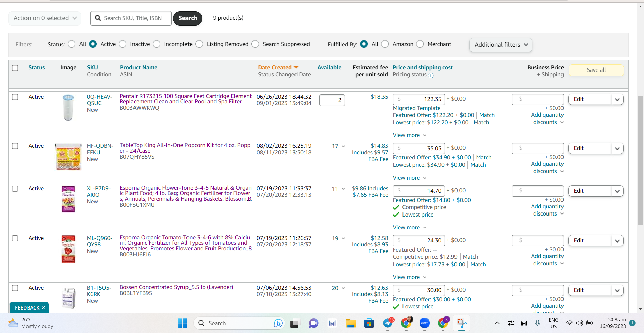
Task: Open the Snipping Tool taskbar icon
Action: tap(462, 323)
